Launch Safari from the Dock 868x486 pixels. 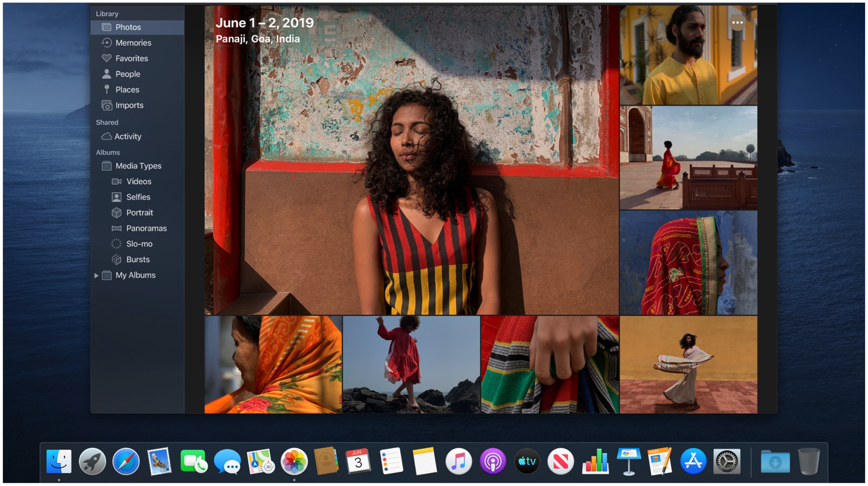[x=126, y=461]
